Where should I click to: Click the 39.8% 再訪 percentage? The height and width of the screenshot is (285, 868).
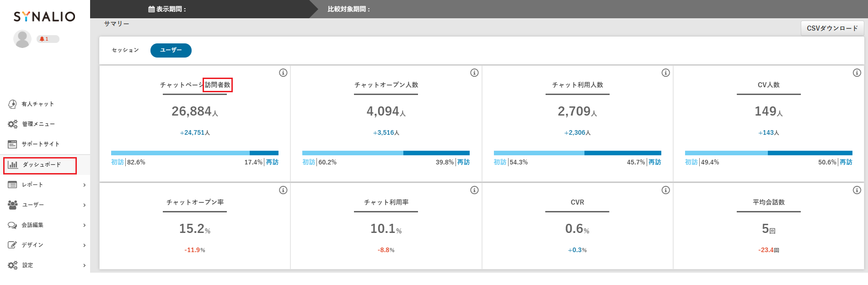pos(445,162)
